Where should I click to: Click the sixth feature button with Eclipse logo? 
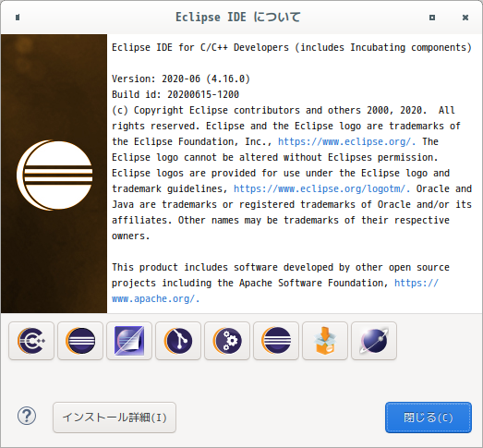pos(276,341)
